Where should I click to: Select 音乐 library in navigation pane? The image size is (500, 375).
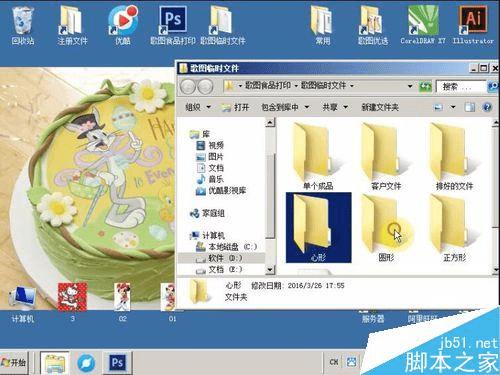210,179
